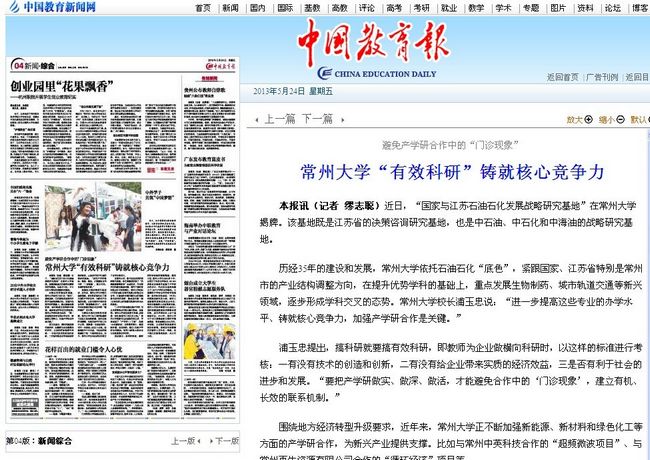Enlarge text with the 放大 plus icon
Screen dimensions: 650x460
588,118
